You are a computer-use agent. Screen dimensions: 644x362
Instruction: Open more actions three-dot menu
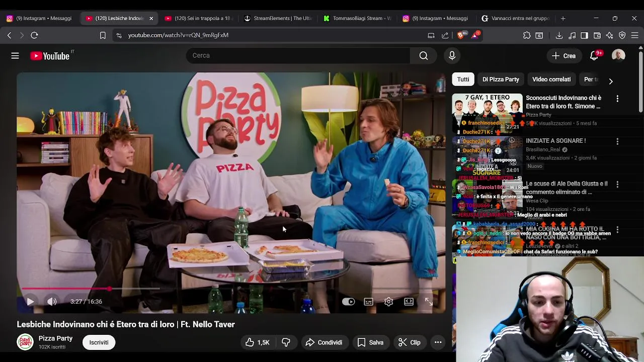click(x=438, y=342)
